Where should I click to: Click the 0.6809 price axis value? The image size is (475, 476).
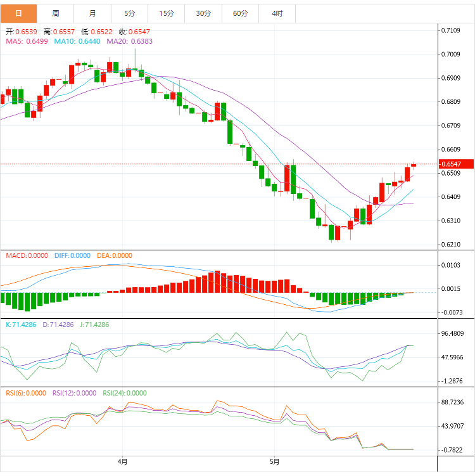coord(450,101)
